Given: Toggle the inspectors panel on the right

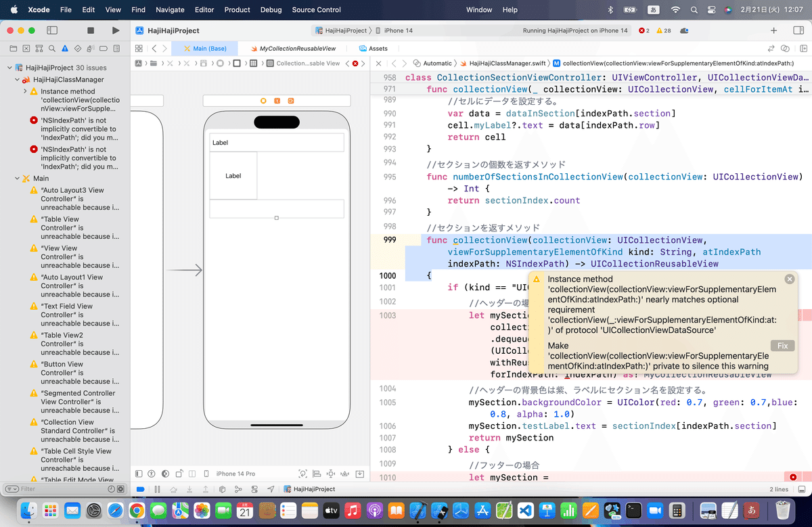Looking at the screenshot, I should click(x=798, y=30).
